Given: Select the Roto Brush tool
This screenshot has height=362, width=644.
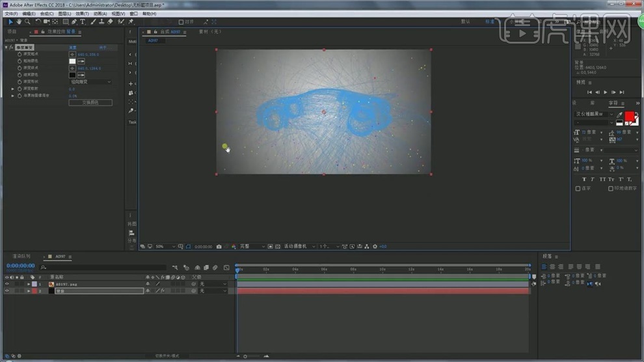Looking at the screenshot, I should click(x=121, y=21).
